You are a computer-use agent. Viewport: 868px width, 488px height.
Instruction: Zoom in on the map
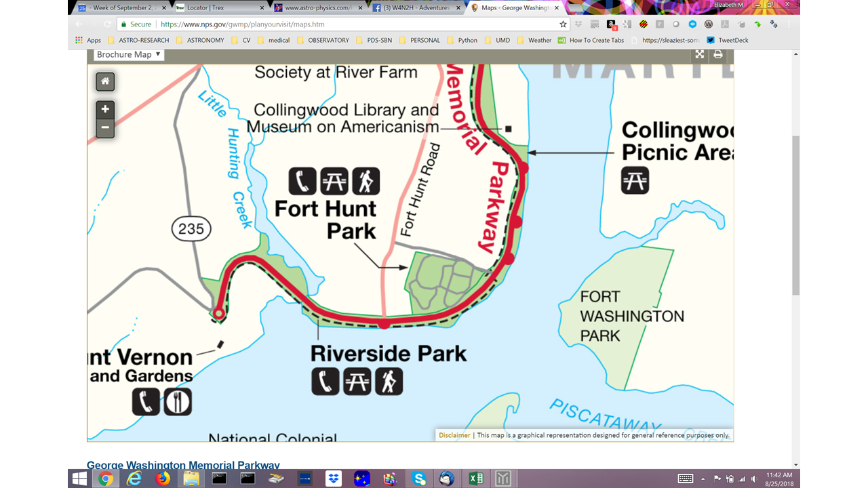point(105,109)
